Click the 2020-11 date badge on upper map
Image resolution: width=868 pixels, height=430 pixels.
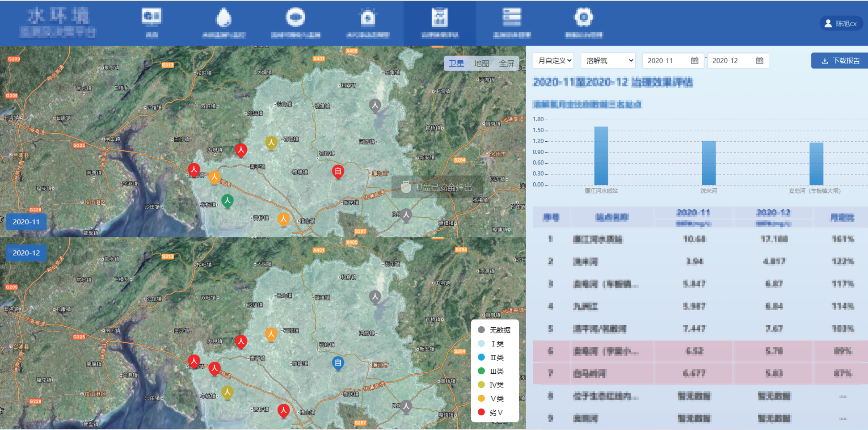[26, 222]
